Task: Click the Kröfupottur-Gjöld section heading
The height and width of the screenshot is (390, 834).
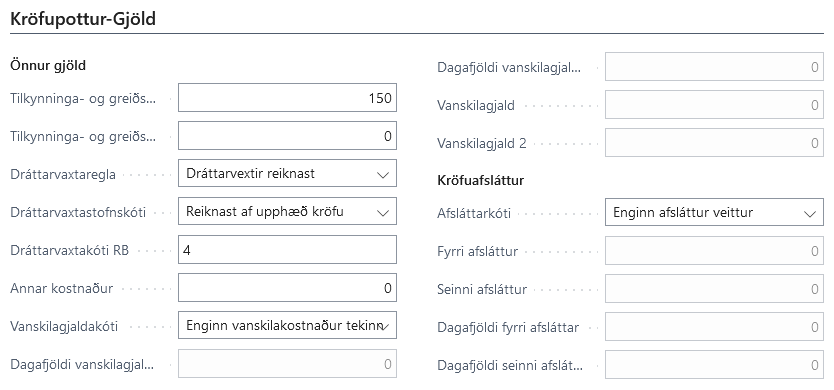Action: coord(83,19)
